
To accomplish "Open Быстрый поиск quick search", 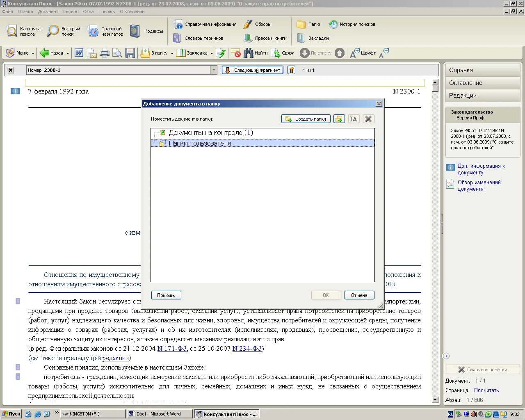I will pos(63,31).
